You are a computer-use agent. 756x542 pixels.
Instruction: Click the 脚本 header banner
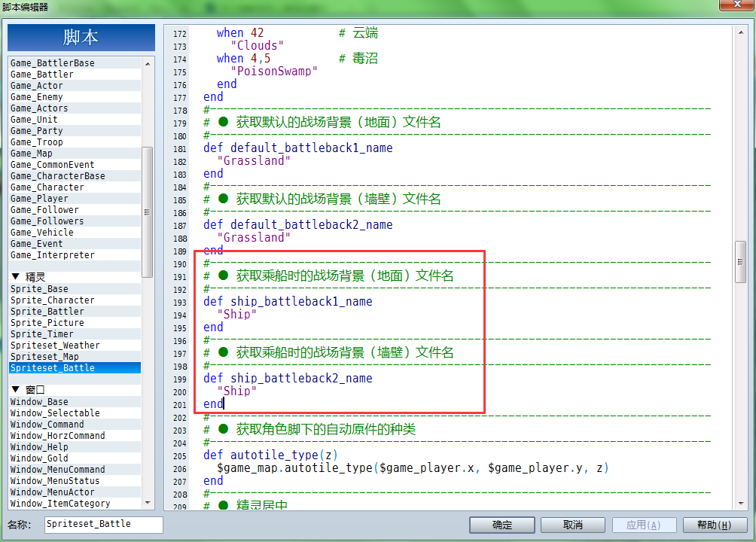(81, 37)
